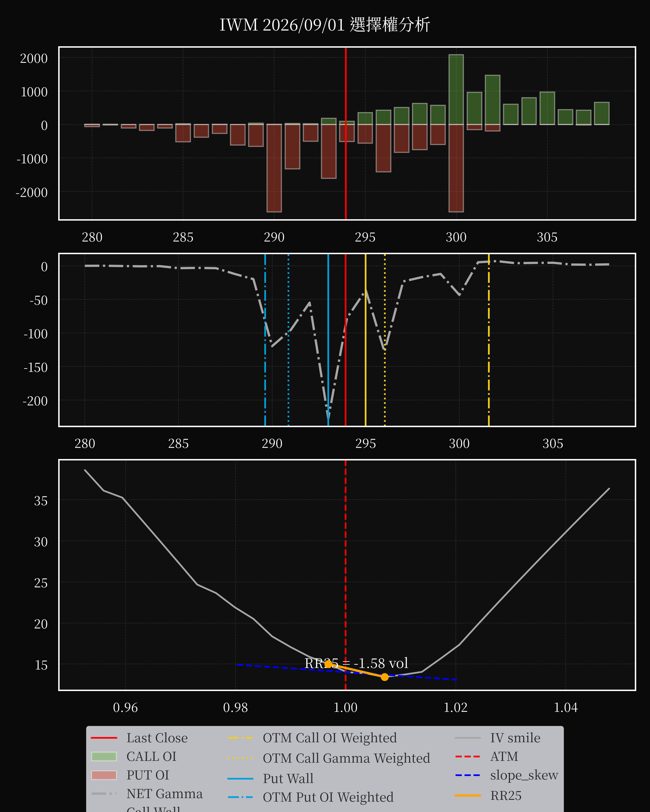
Task: Click the blue dashed slope_skew legend sample
Action: [x=468, y=775]
